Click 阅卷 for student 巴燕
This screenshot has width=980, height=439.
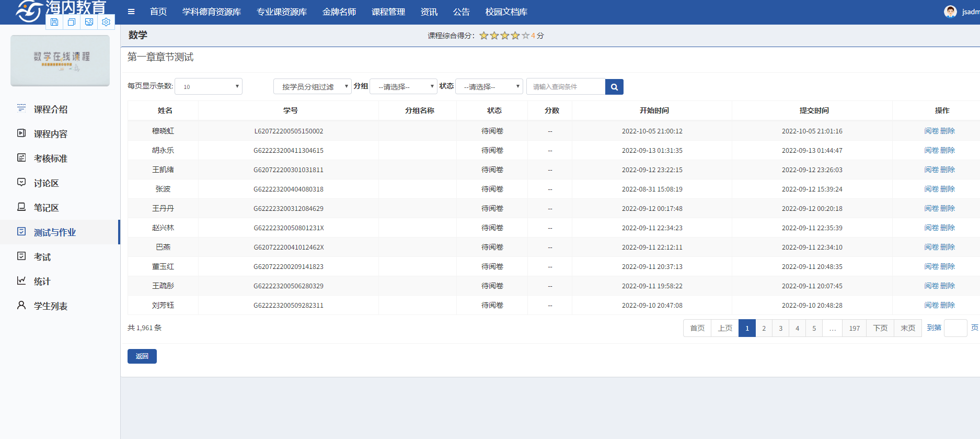pos(931,247)
